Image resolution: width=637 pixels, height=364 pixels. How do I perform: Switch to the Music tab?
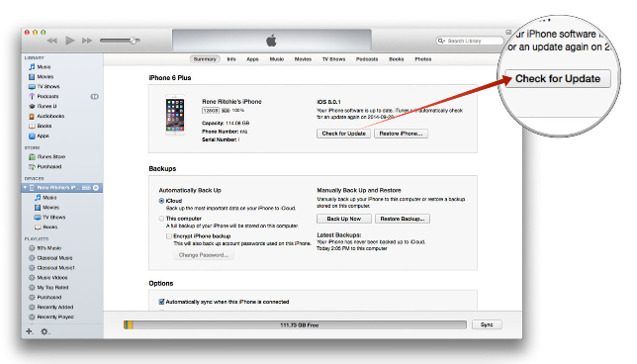pos(277,59)
